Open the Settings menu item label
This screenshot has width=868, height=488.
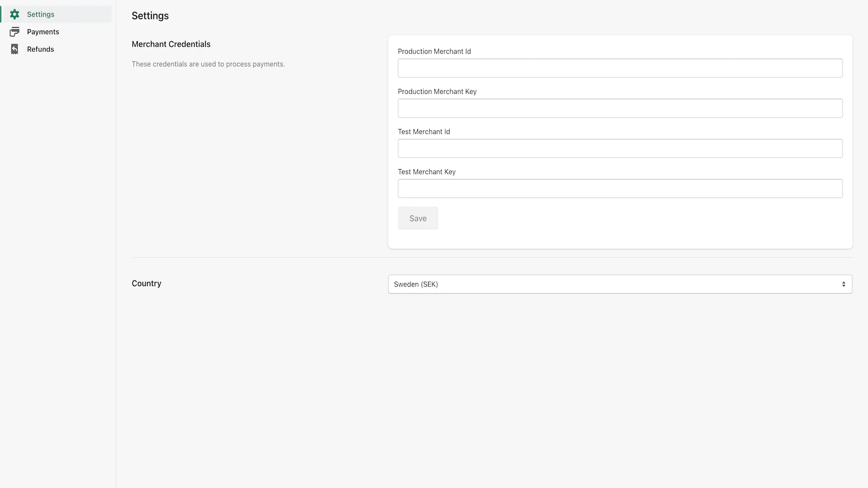click(x=41, y=15)
